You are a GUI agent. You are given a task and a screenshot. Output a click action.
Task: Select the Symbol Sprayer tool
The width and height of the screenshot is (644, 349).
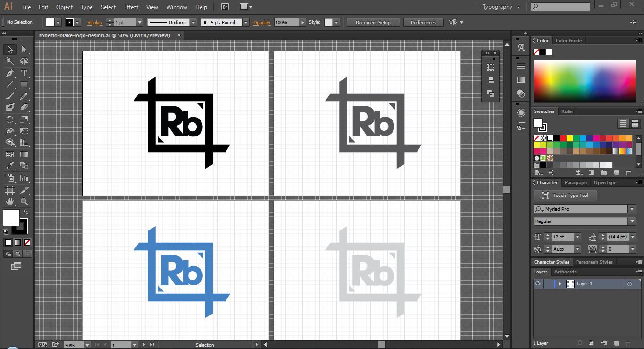point(9,178)
